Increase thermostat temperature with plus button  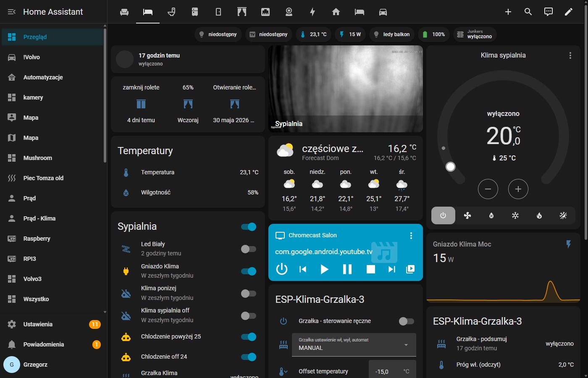pos(518,189)
